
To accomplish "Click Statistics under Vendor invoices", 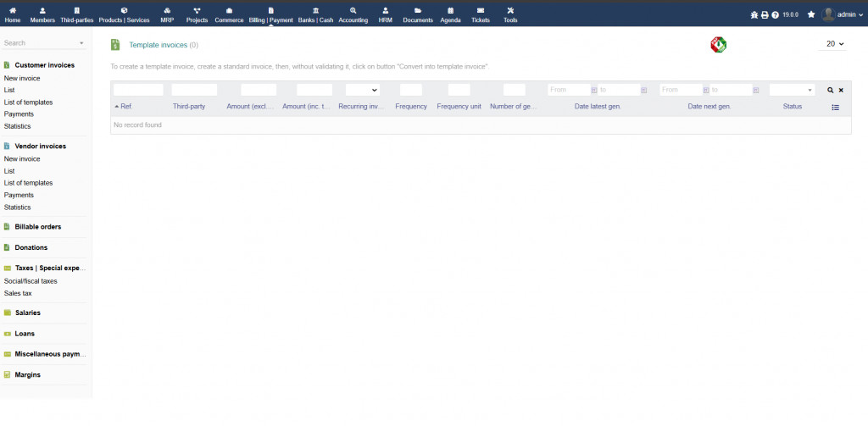I will pos(17,207).
